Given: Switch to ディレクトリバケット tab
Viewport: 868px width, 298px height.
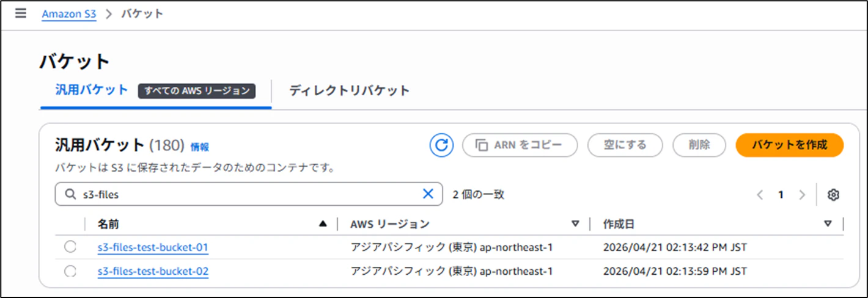Looking at the screenshot, I should pyautogui.click(x=349, y=90).
